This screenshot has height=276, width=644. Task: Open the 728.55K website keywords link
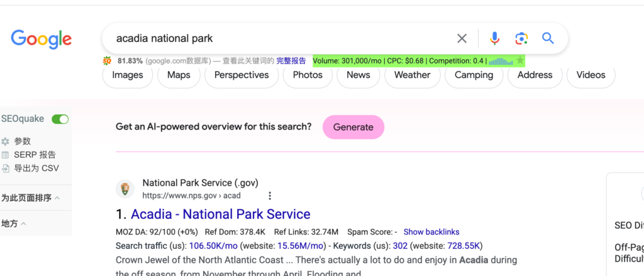(x=462, y=246)
